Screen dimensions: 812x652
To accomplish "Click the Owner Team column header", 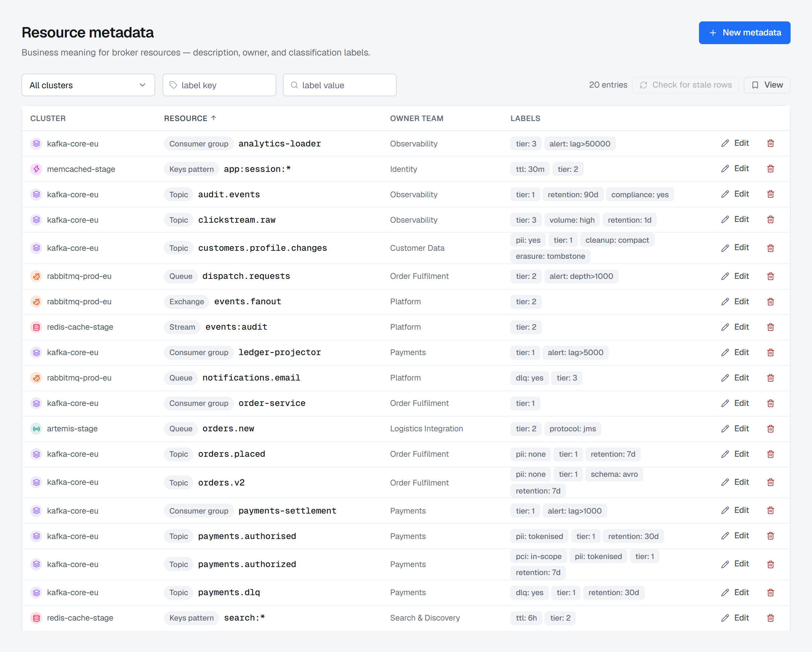I will (x=417, y=118).
